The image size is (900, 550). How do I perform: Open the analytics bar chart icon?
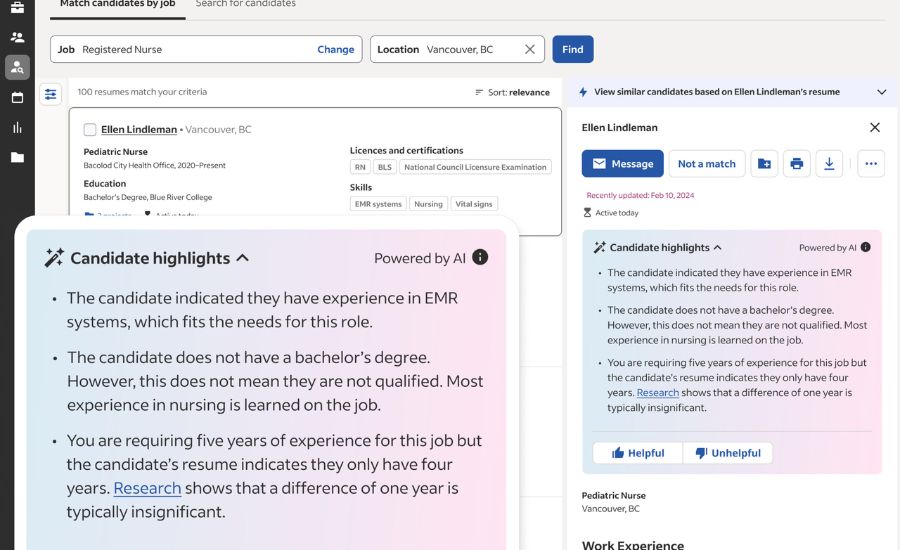click(17, 127)
